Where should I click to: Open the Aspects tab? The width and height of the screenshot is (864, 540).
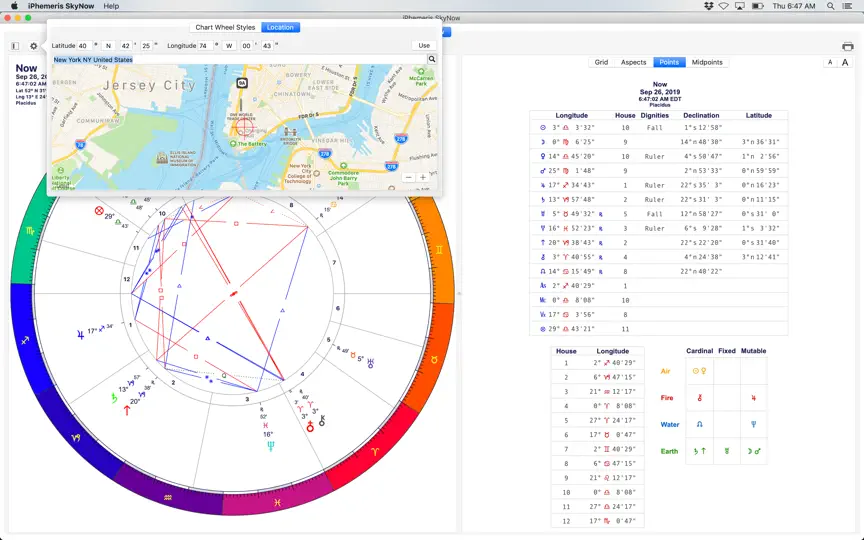coord(634,62)
